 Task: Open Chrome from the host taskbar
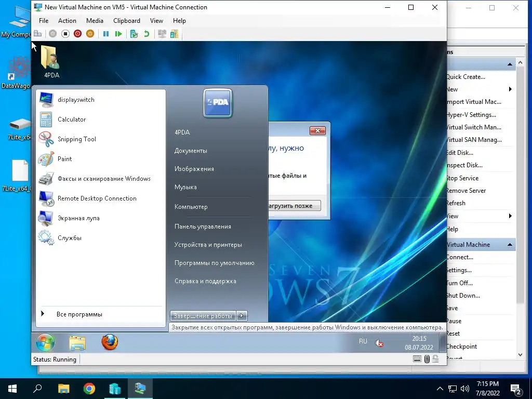[x=89, y=389]
